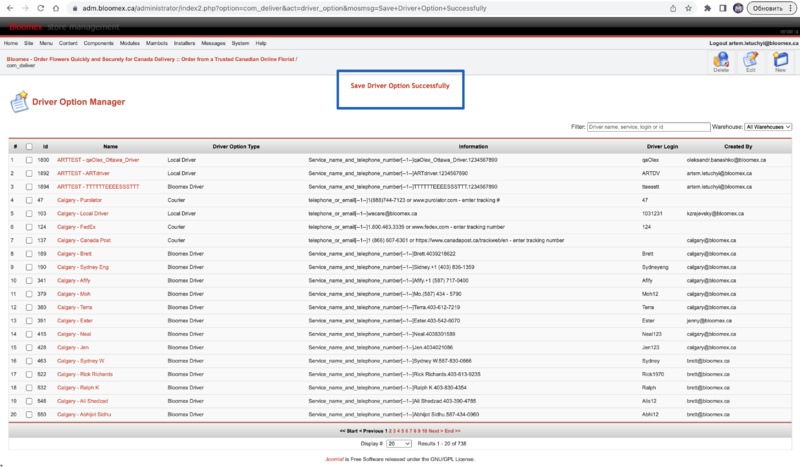Viewport: 800px width, 467px height.
Task: Open the Mambots menu
Action: pos(157,43)
